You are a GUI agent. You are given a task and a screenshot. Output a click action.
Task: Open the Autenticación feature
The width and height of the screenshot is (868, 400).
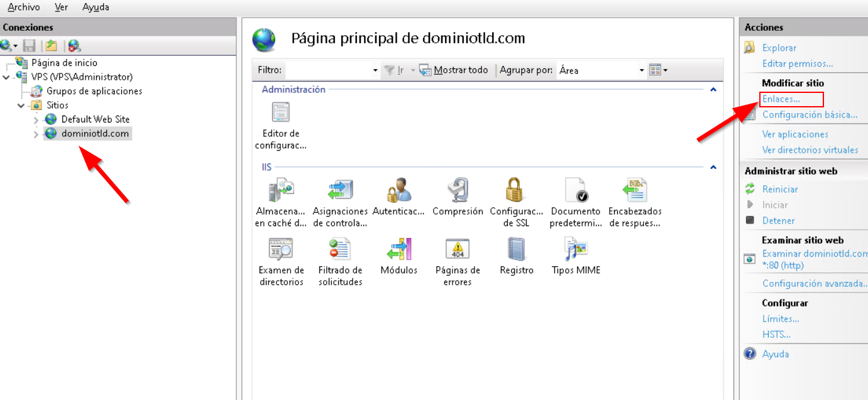click(398, 198)
